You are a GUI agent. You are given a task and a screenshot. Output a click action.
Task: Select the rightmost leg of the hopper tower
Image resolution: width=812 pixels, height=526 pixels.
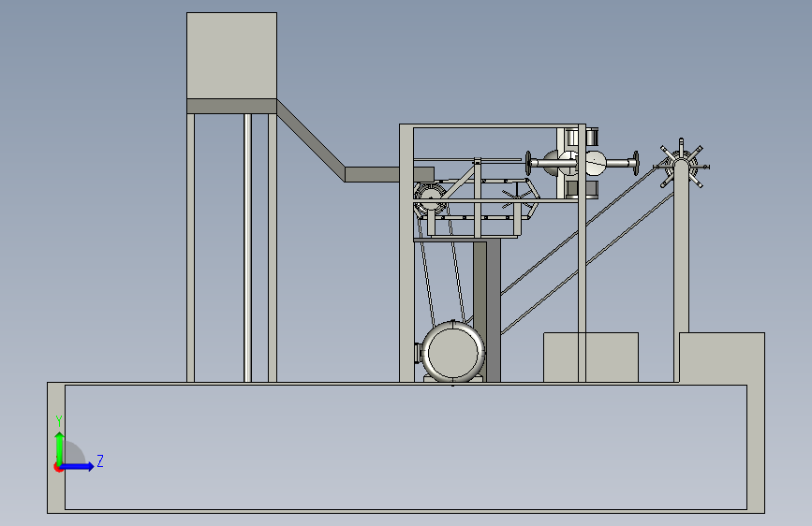(x=273, y=248)
